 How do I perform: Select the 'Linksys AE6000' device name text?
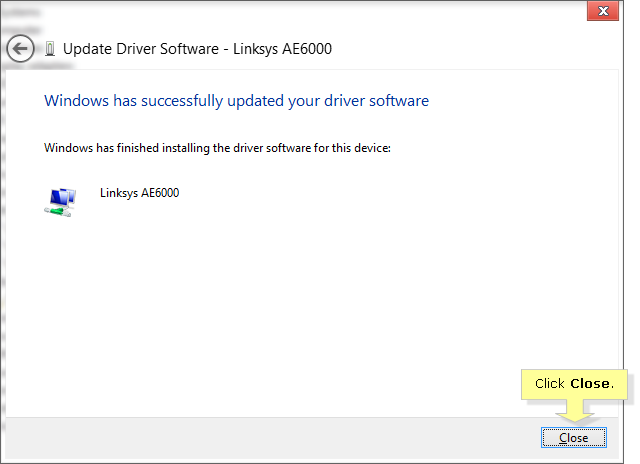point(140,193)
